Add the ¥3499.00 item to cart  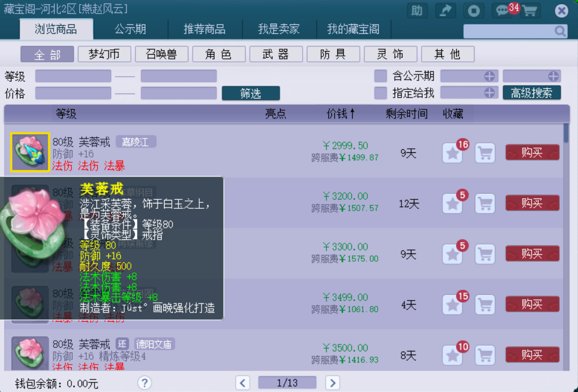[x=485, y=304]
